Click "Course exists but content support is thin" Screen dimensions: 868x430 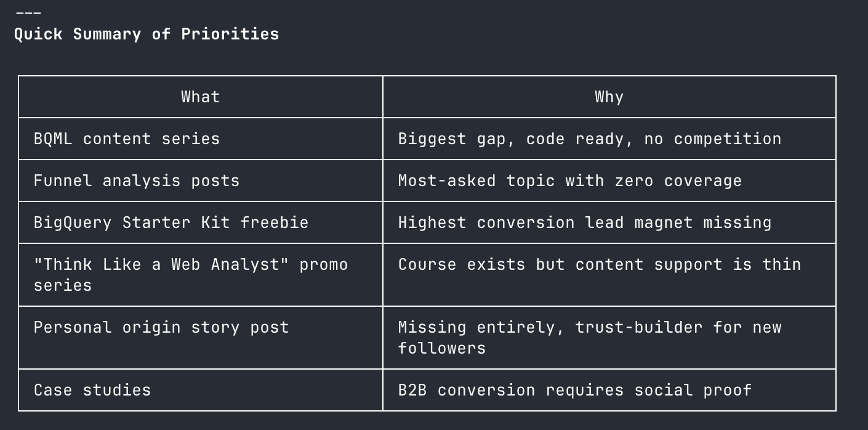599,264
